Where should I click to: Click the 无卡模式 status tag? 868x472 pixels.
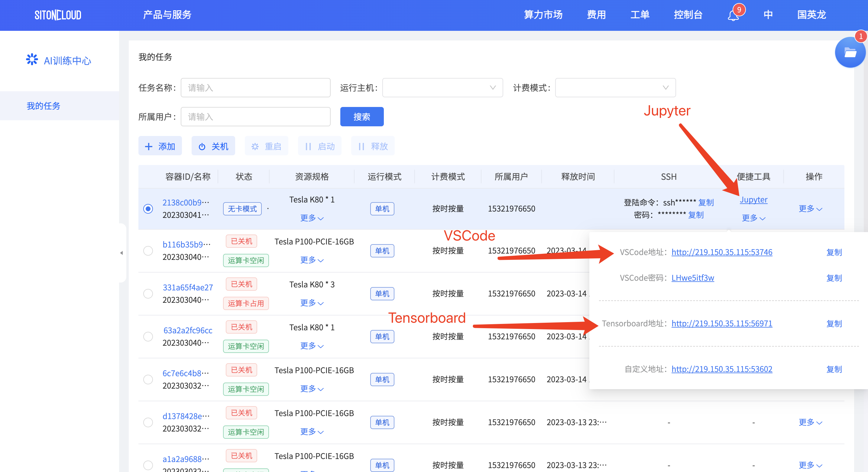click(x=242, y=209)
